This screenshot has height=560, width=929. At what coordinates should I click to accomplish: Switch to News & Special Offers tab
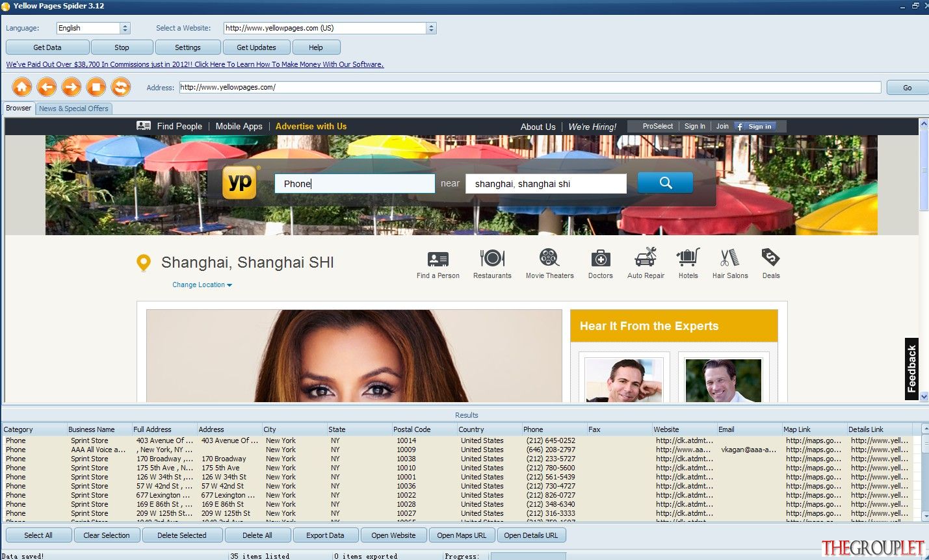(x=73, y=108)
